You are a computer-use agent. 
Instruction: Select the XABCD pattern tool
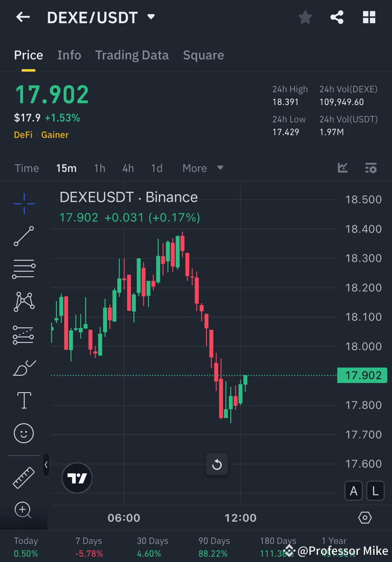click(x=24, y=302)
